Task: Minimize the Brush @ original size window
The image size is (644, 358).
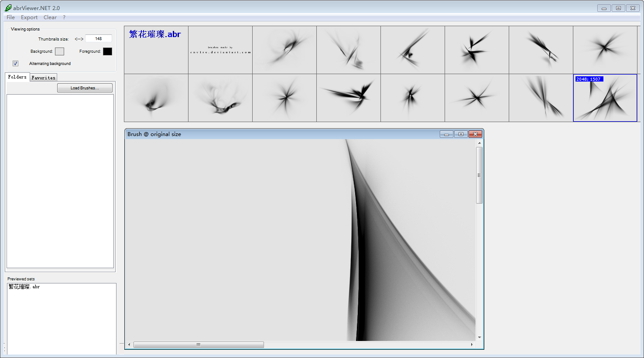Action: (446, 134)
